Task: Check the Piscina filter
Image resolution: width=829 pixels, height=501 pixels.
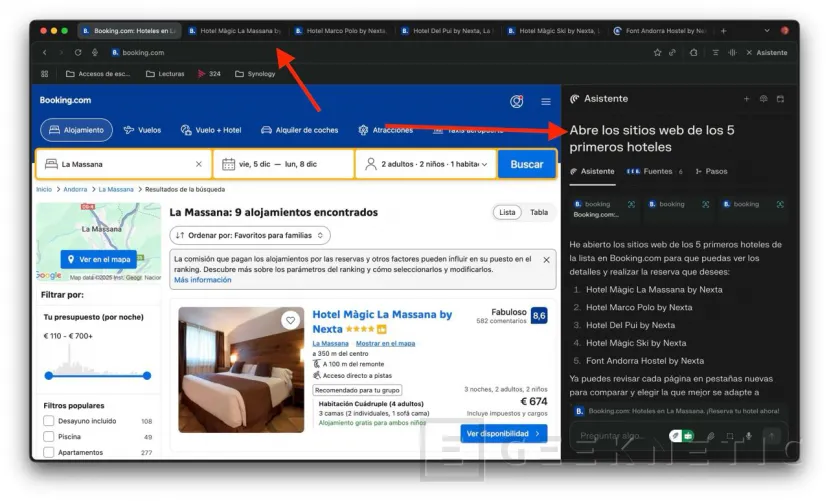Action: (x=49, y=437)
